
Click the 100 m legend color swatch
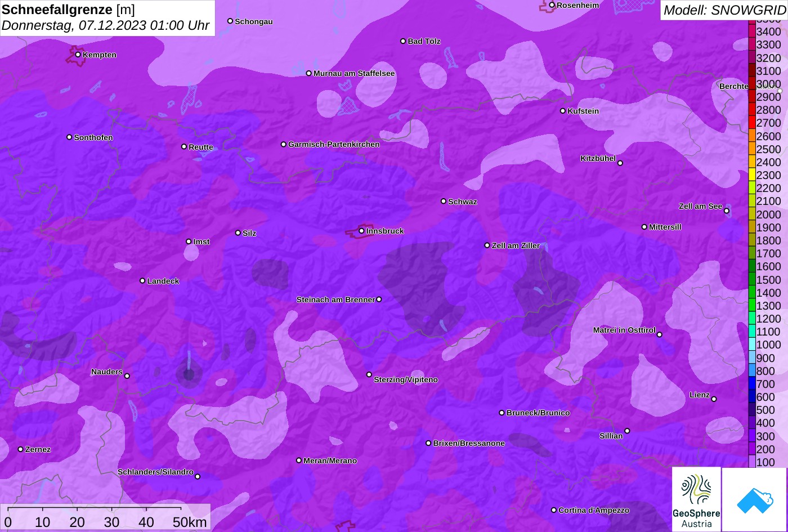[751, 462]
